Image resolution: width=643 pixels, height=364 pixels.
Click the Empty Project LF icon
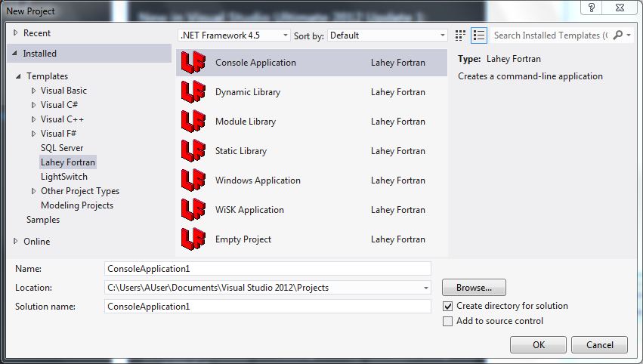point(193,239)
